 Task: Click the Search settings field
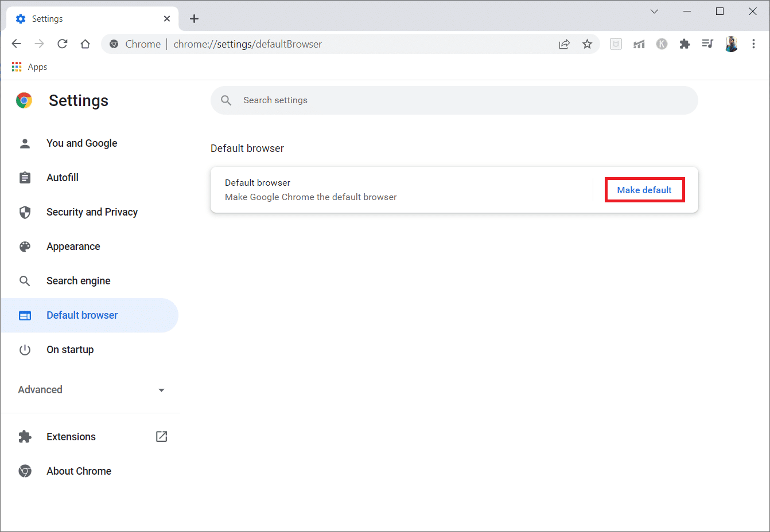tap(453, 100)
